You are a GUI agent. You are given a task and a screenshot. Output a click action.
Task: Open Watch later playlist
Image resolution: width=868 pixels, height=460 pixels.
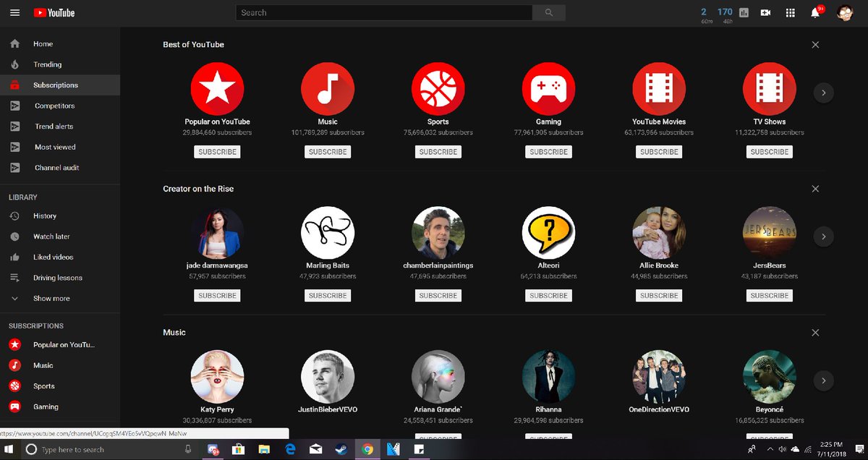(59, 237)
